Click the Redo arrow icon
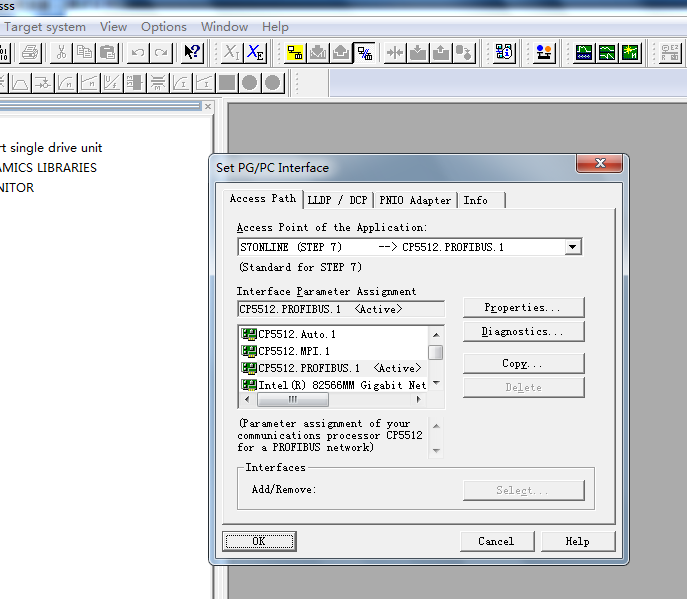 [161, 53]
